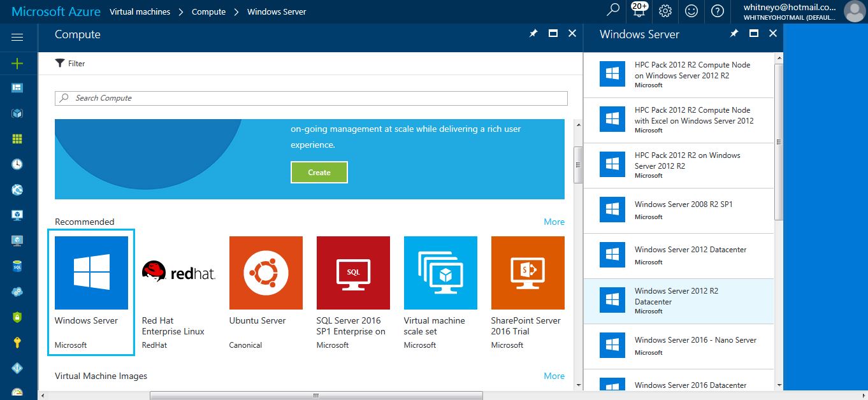Click the green Create button
868x400 pixels.
coord(319,172)
